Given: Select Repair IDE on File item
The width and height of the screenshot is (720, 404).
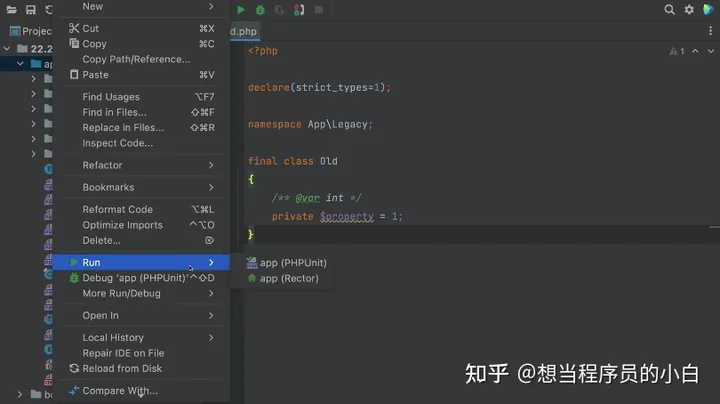Looking at the screenshot, I should [141, 353].
